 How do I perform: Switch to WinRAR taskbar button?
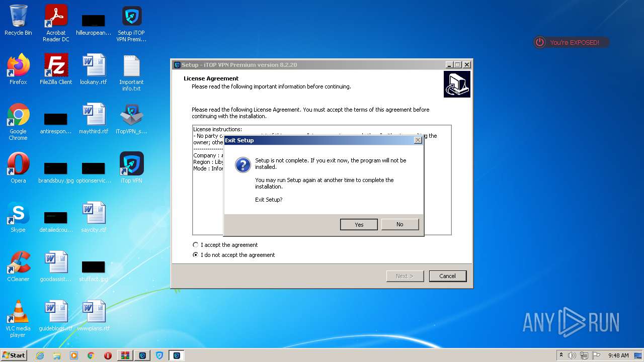pos(125,355)
